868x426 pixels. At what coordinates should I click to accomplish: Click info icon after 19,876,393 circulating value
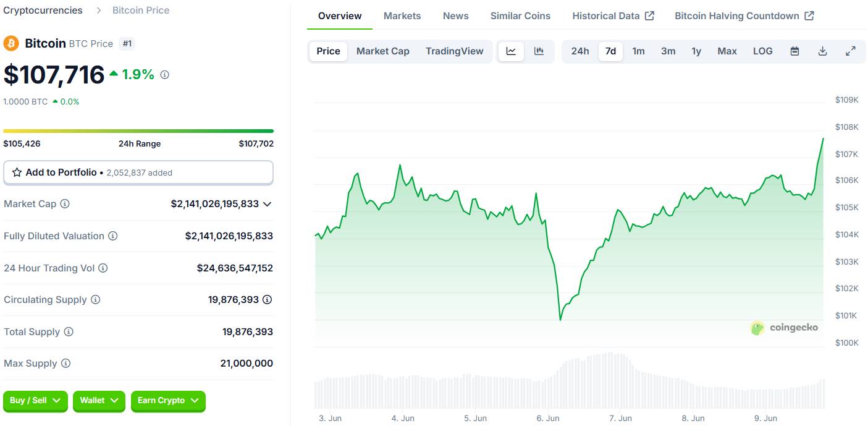pos(267,300)
